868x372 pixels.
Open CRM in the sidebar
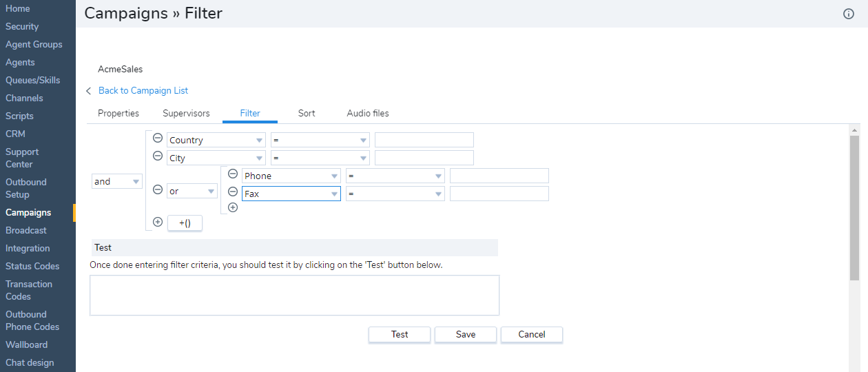15,134
